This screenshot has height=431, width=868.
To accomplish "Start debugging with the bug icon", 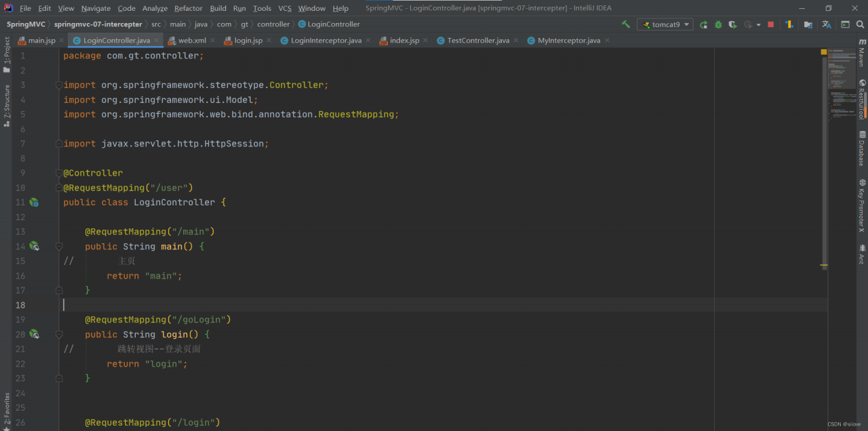I will (718, 24).
